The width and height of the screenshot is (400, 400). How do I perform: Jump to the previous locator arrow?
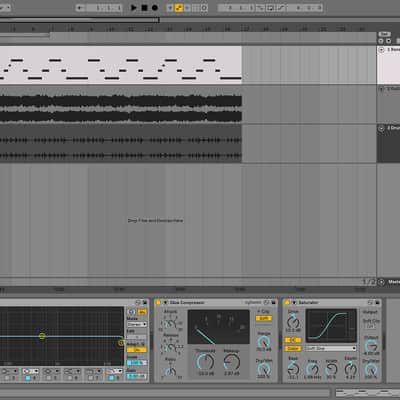click(381, 41)
